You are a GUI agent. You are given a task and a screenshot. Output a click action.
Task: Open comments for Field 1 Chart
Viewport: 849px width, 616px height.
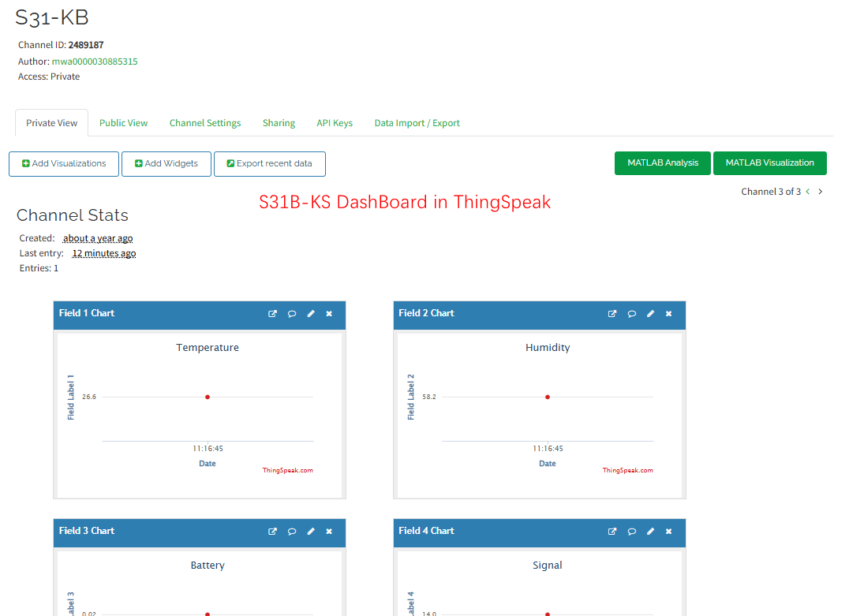[292, 314]
